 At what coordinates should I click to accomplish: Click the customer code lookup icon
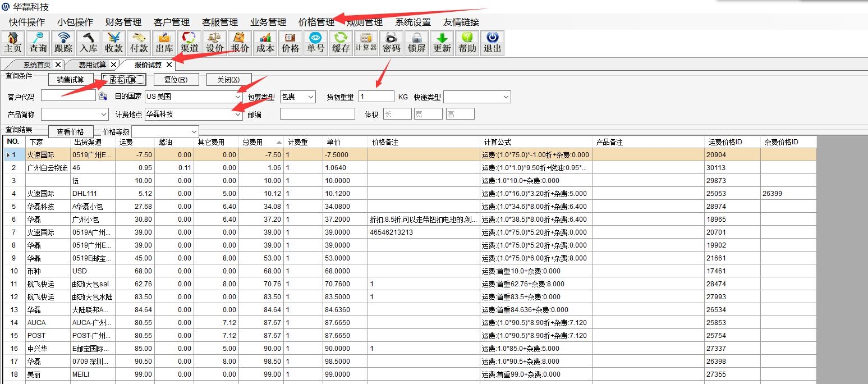tap(103, 97)
